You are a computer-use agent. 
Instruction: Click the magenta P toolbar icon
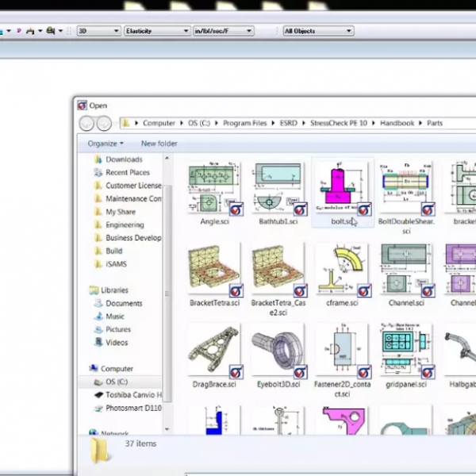coord(19,31)
